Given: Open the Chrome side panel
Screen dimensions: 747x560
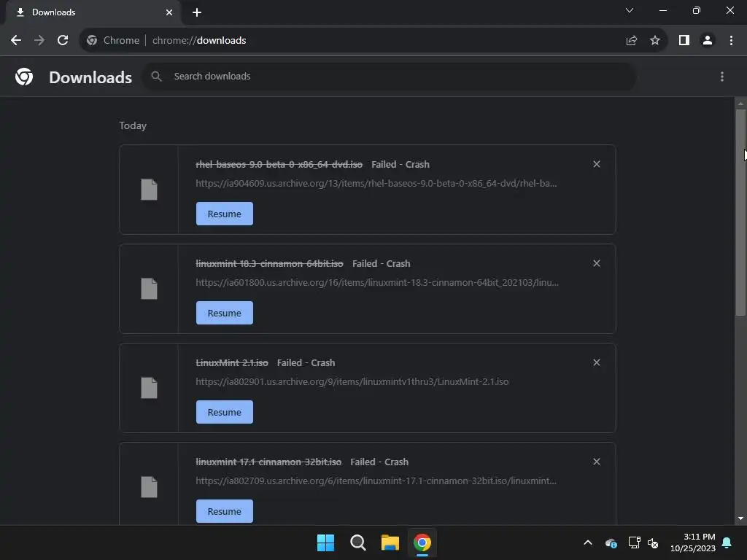Looking at the screenshot, I should coord(684,41).
